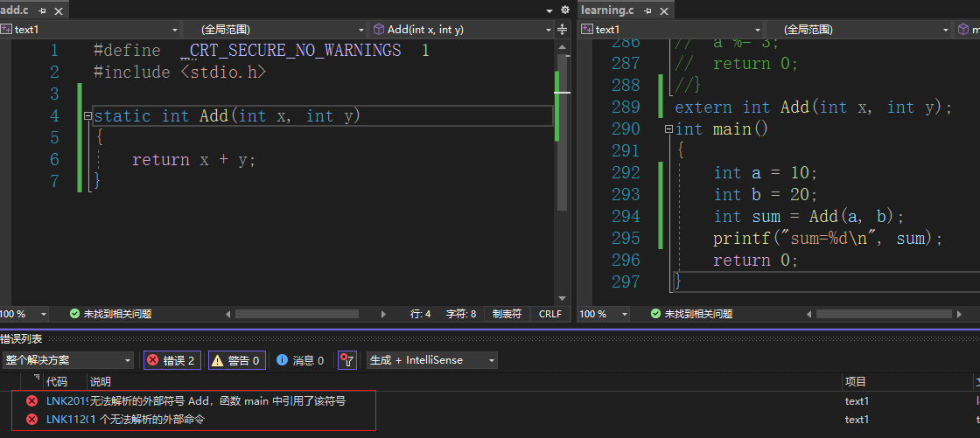Image resolution: width=980 pixels, height=438 pixels.
Task: Place cursor on the printf line in learning.c
Action: [828, 238]
